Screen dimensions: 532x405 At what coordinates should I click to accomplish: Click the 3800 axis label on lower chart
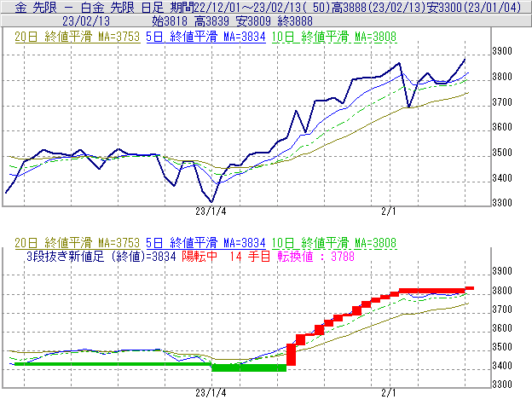click(x=502, y=291)
